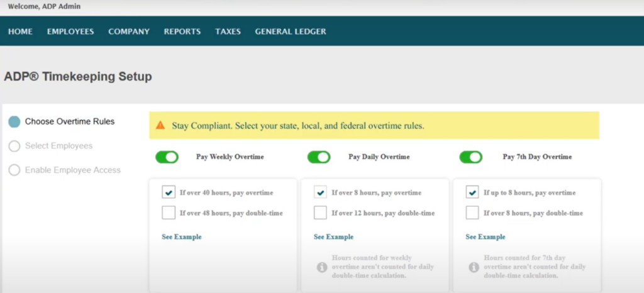Click the 'Welcome, ADP Admin' text
Screen dimensions: 644x293
45,6
